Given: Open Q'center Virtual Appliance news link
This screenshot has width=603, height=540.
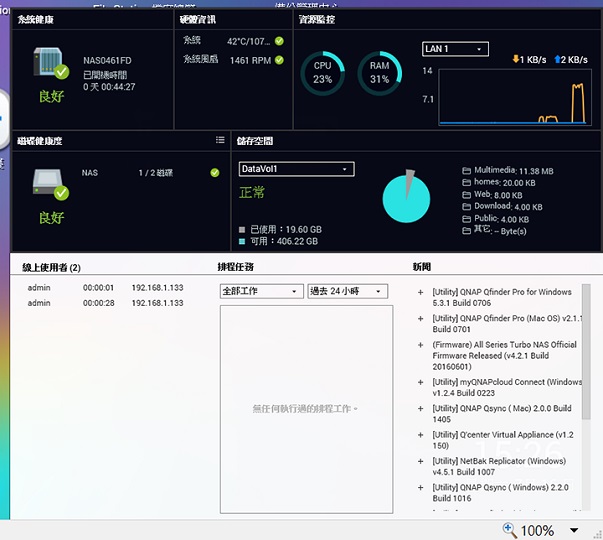Looking at the screenshot, I should tap(503, 440).
